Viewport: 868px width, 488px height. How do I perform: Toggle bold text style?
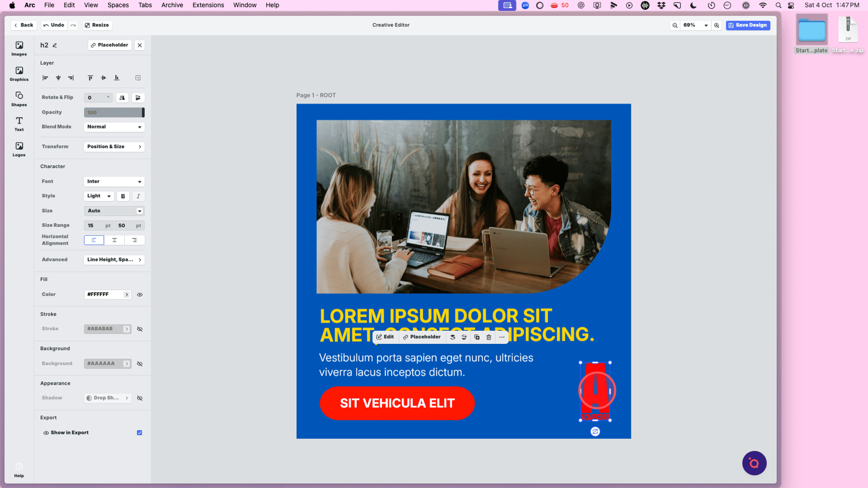(x=123, y=196)
